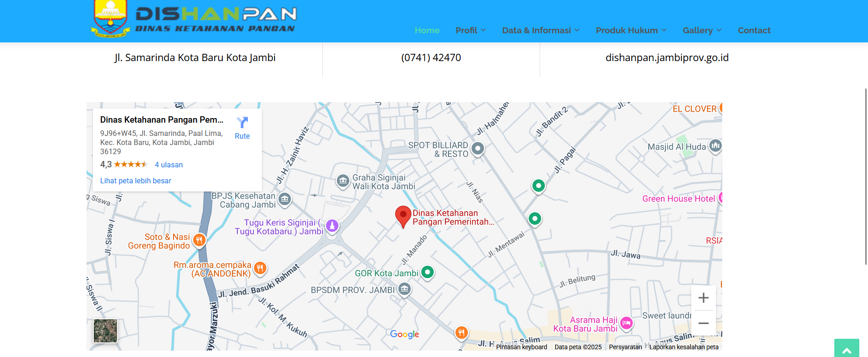Zoom in the map with plus button
The image size is (868, 357).
(703, 298)
